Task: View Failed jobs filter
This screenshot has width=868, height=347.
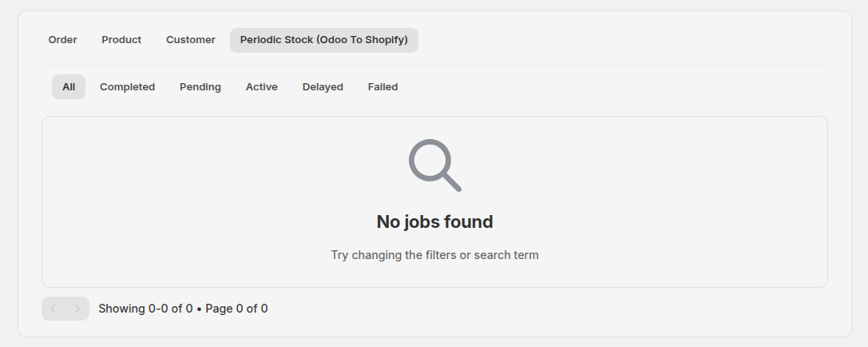Action: 382,87
